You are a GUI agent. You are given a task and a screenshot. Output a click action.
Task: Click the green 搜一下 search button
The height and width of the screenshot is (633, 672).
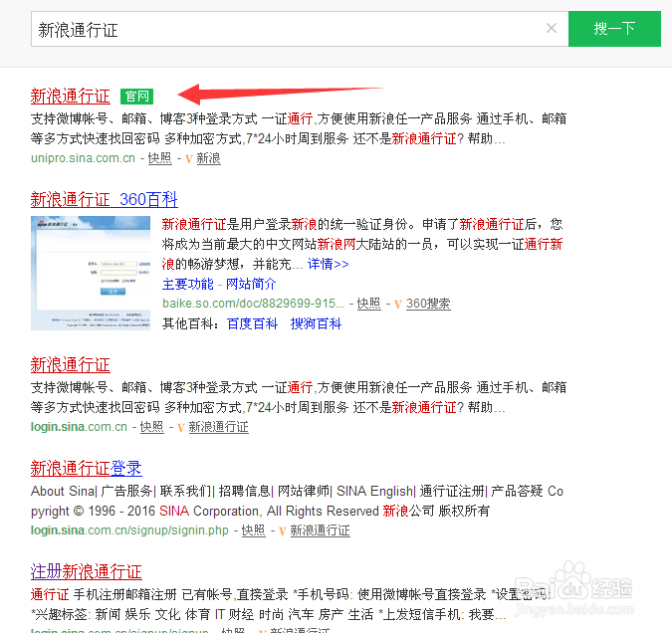tap(614, 29)
